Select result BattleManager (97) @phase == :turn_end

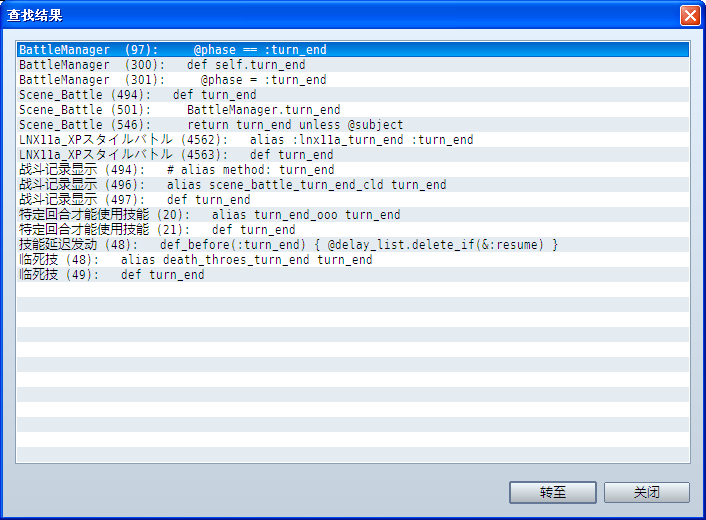coord(353,50)
